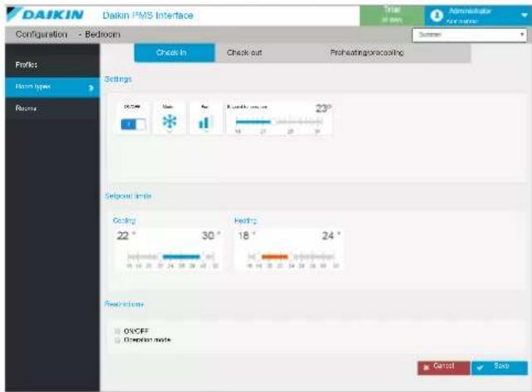
Task: Open the snowflake cooling mode selector
Action: coord(169,122)
